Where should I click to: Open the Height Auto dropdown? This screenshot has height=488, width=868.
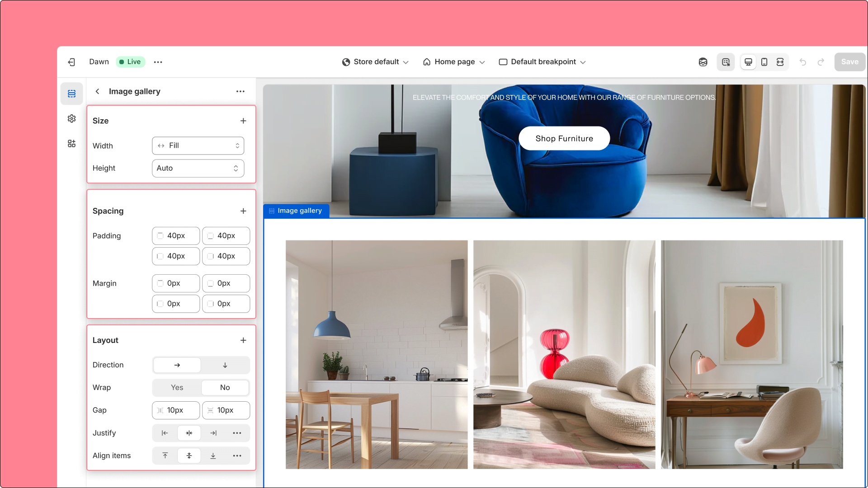198,168
